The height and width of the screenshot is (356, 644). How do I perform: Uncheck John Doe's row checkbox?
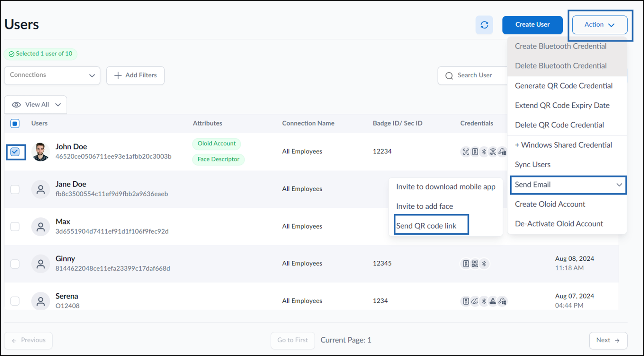tap(15, 152)
